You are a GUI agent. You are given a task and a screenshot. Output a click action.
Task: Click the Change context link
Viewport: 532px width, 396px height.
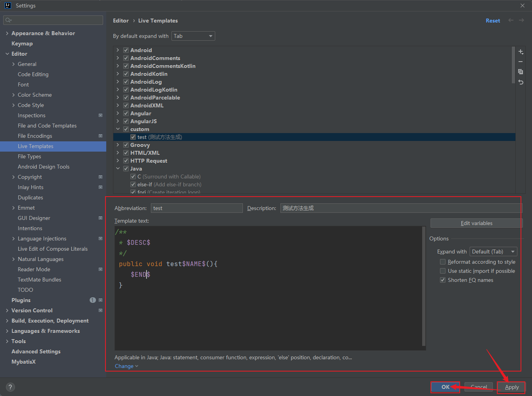click(x=126, y=366)
